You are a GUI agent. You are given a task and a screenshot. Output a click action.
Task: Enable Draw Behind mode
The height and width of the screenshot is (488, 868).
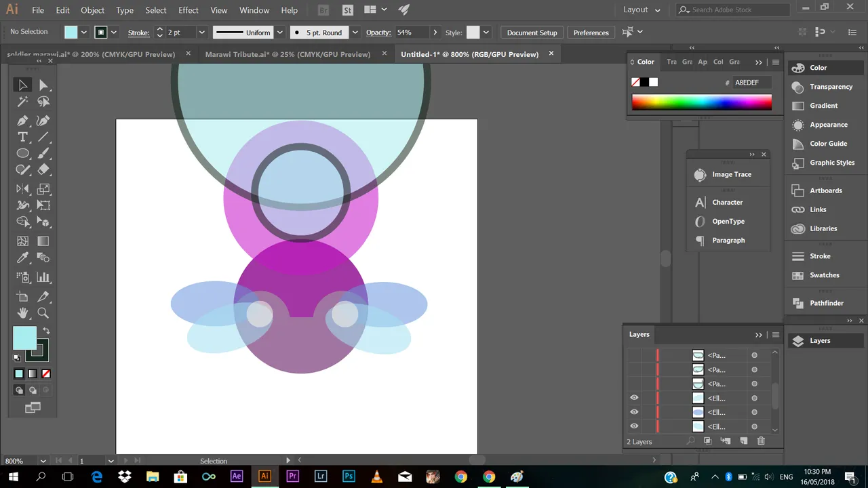click(32, 390)
